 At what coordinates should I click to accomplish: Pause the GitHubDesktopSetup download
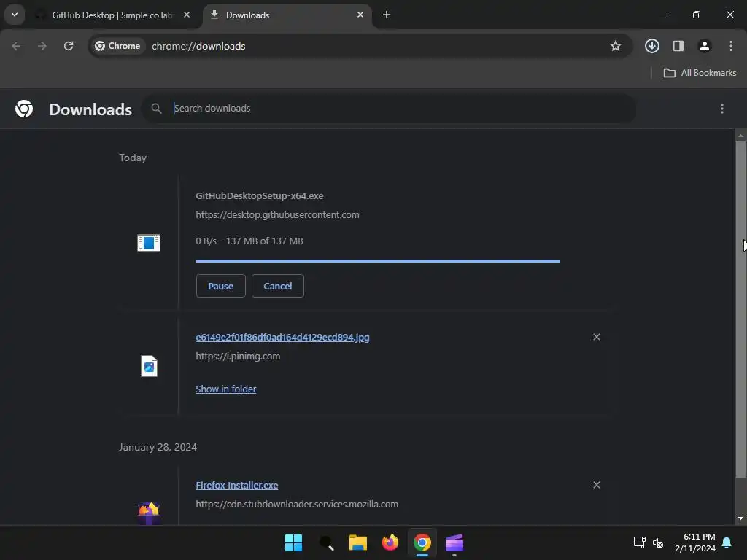tap(220, 286)
